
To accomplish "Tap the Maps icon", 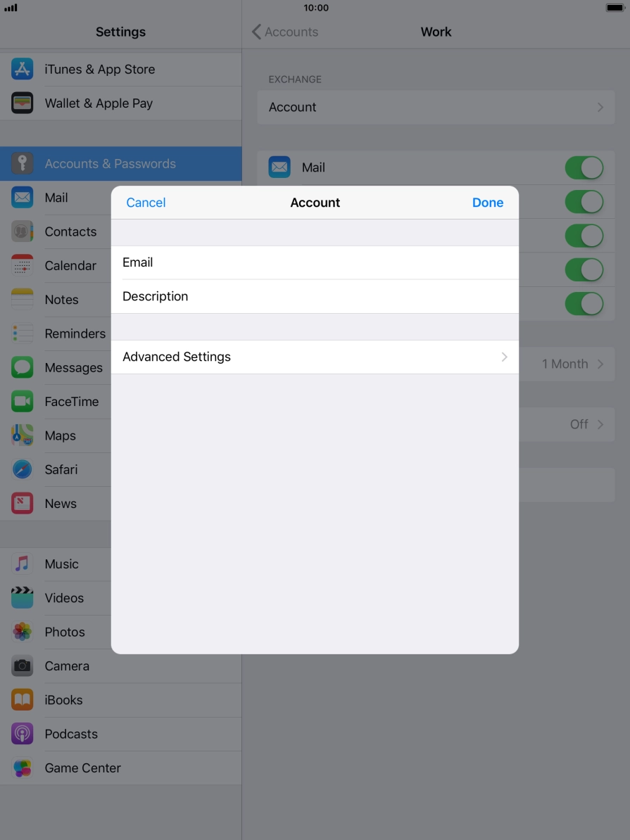I will (x=22, y=435).
